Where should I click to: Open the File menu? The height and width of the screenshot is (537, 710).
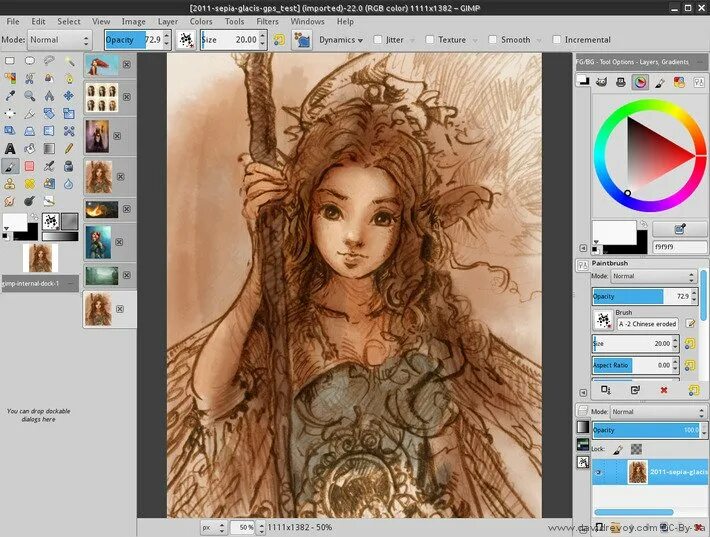point(13,21)
